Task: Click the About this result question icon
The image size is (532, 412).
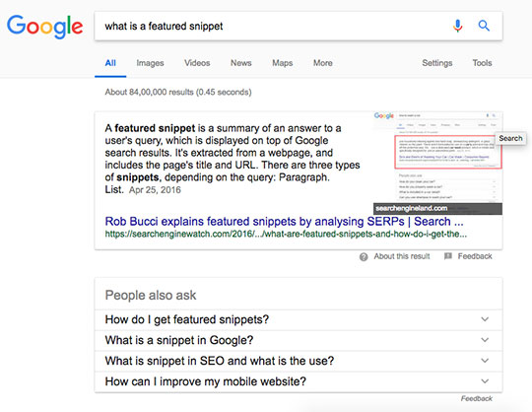Action: coord(364,257)
